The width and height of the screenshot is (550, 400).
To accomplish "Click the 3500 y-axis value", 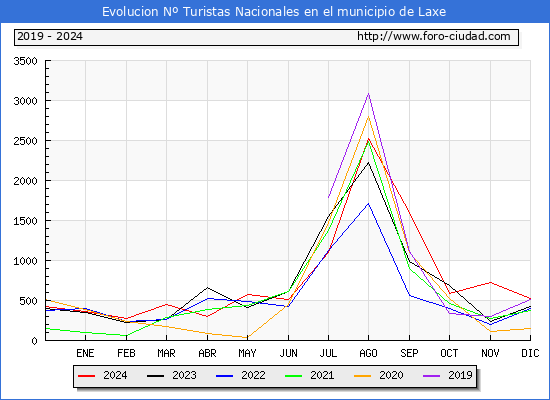I will (x=25, y=61).
